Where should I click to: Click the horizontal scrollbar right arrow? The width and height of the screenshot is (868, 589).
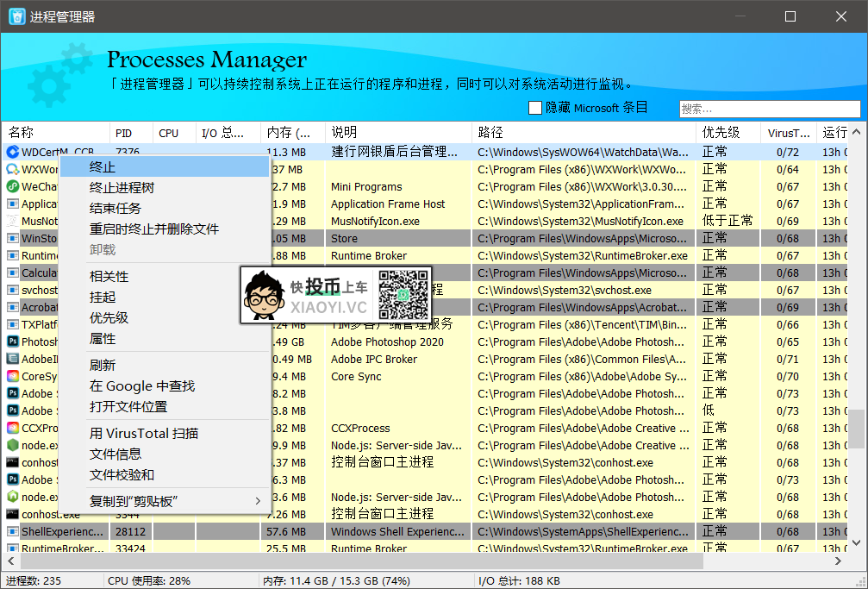(x=838, y=561)
